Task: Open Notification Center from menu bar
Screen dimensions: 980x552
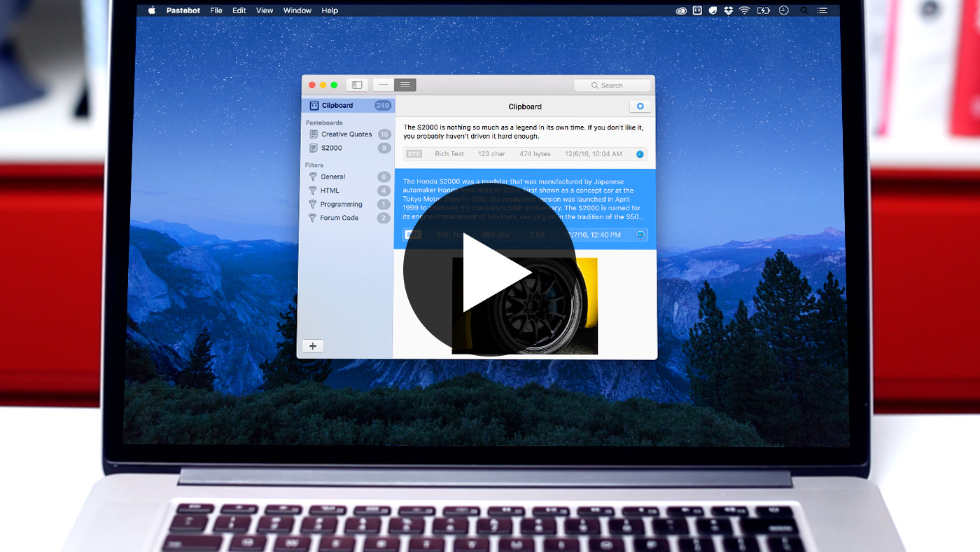Action: click(x=822, y=11)
